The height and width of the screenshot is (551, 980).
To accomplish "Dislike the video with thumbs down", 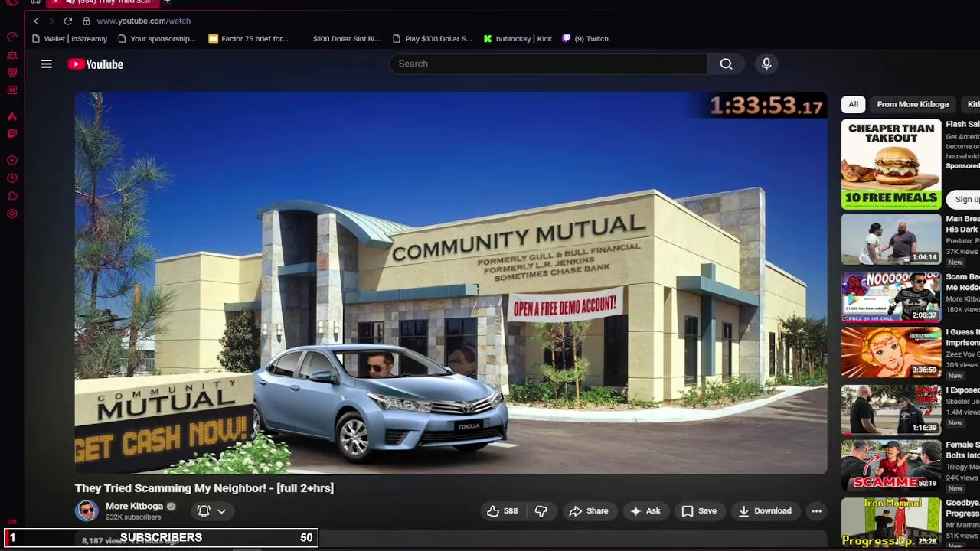I will tap(541, 511).
